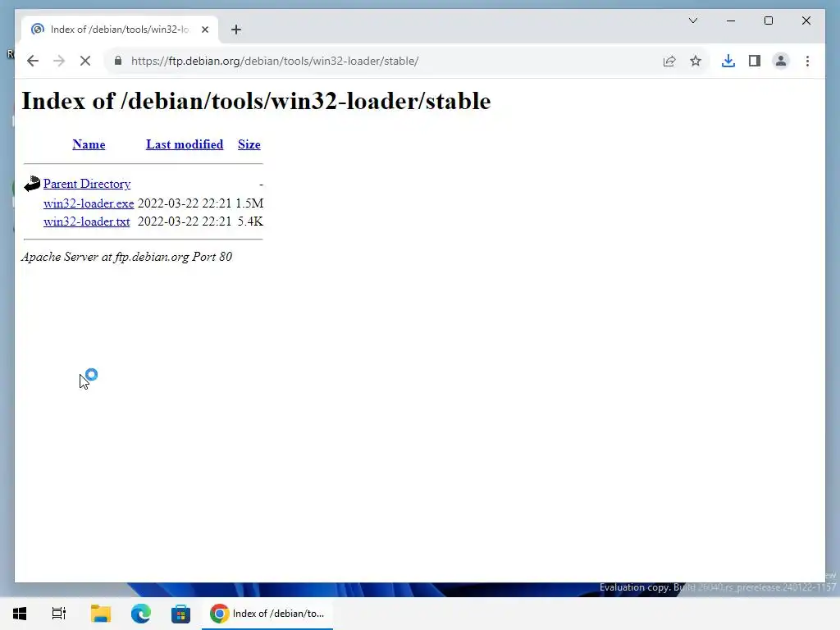Image resolution: width=840 pixels, height=630 pixels.
Task: Sort listing by Size
Action: tap(249, 144)
